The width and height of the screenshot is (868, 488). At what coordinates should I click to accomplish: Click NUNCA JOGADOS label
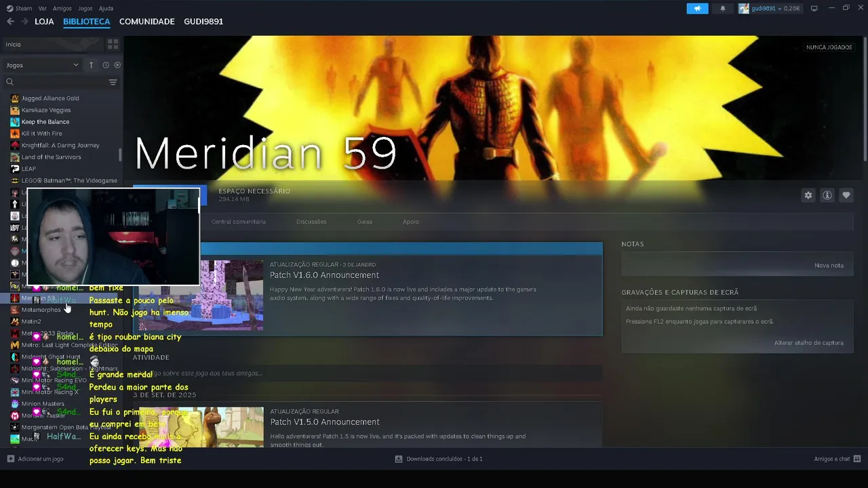(829, 47)
